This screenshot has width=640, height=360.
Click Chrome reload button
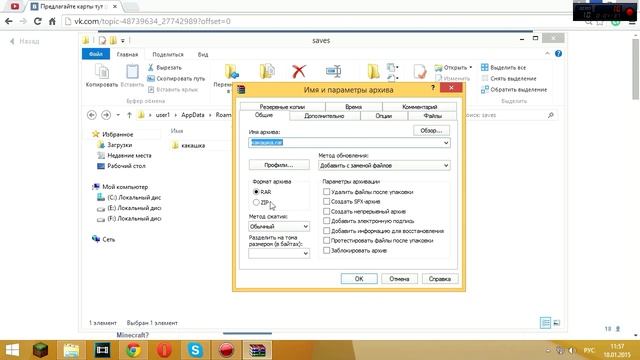pyautogui.click(x=38, y=21)
